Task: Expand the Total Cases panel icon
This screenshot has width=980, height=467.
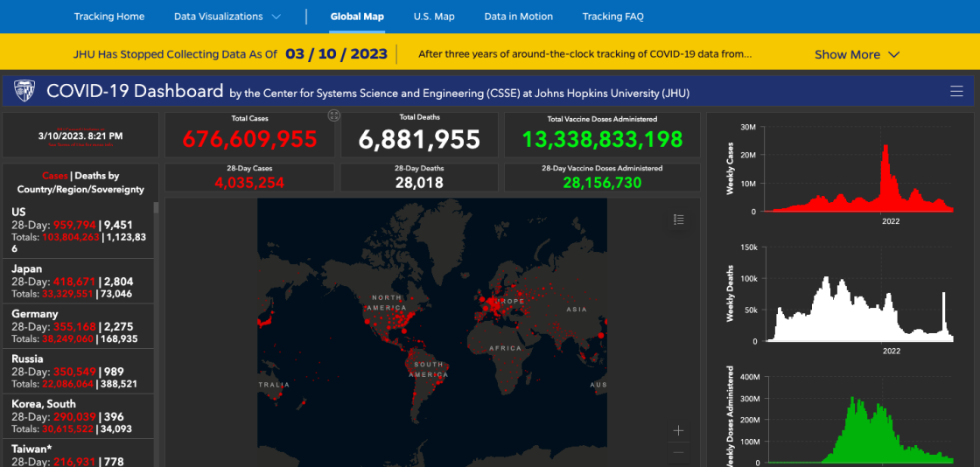Action: pyautogui.click(x=333, y=115)
